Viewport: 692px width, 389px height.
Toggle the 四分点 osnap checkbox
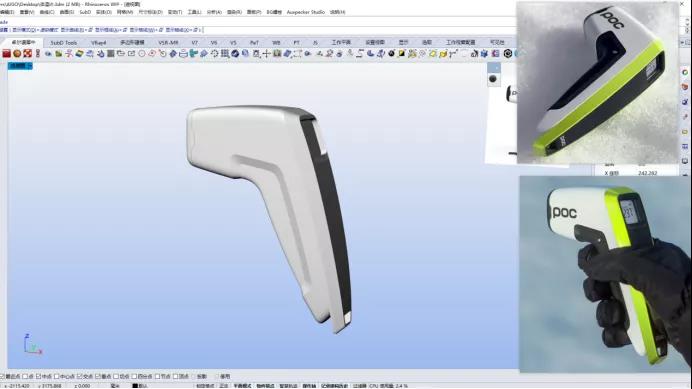(134, 376)
